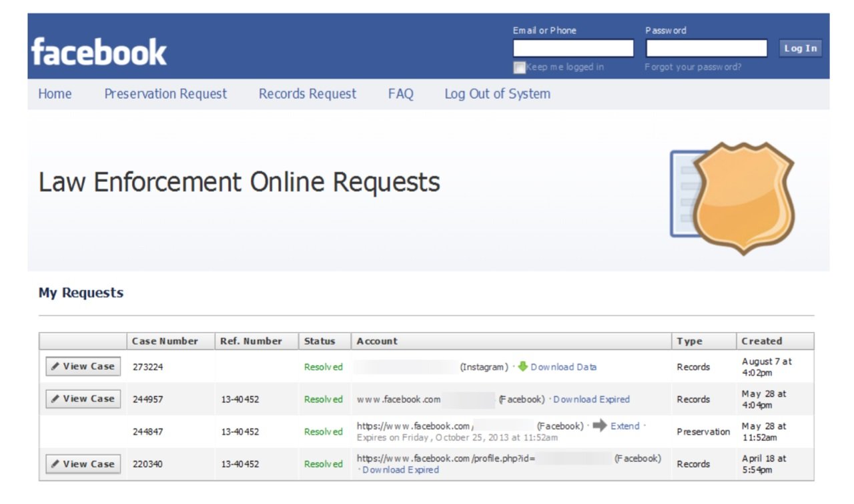This screenshot has width=854, height=504.
Task: Click Ref. Number 13-40452 for case 244957
Action: click(x=240, y=399)
